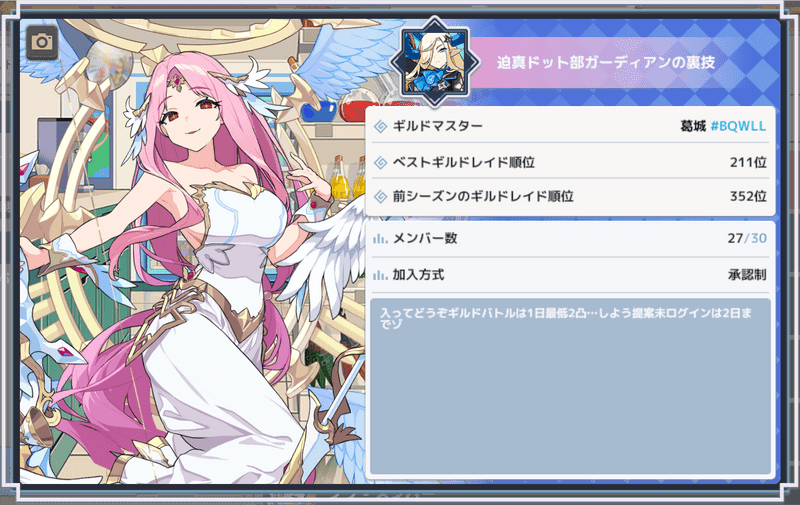
Task: Click the bar chart icon beside 加入方式
Action: (380, 275)
